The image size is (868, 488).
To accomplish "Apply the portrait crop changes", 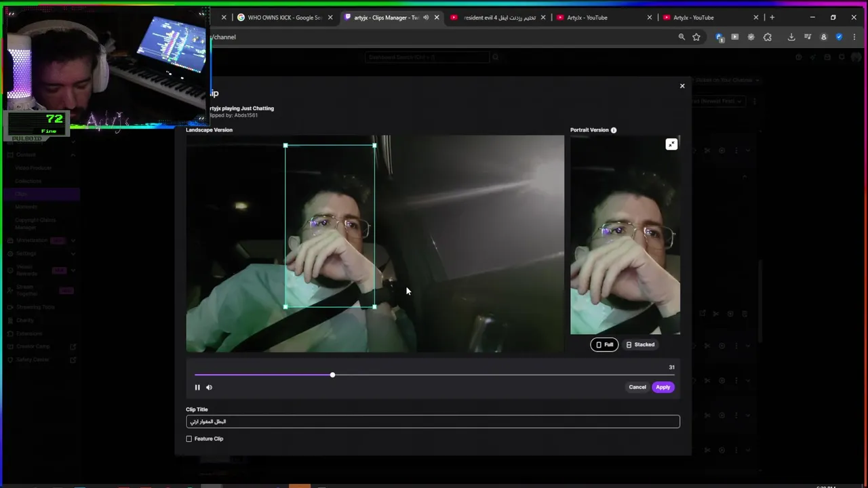I will (x=663, y=387).
